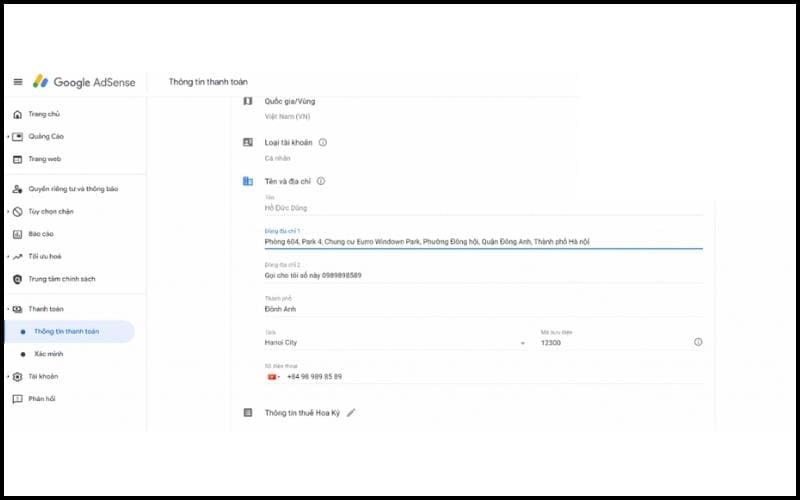Open Quyền riêng tư và thông báo
This screenshot has width=800, height=500.
[73, 189]
